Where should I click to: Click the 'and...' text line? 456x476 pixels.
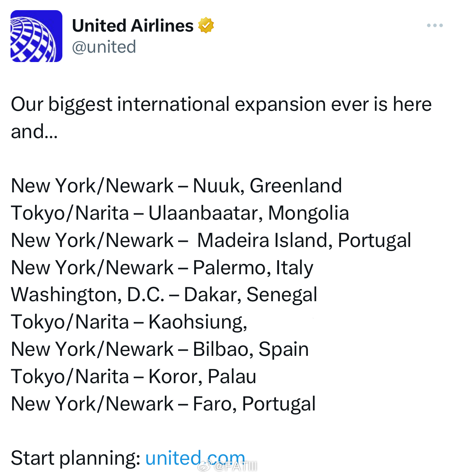(x=34, y=131)
